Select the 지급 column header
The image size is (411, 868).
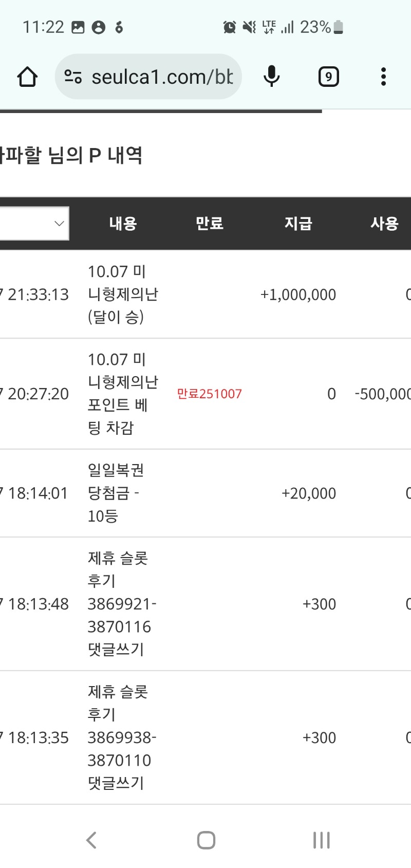[x=298, y=224]
